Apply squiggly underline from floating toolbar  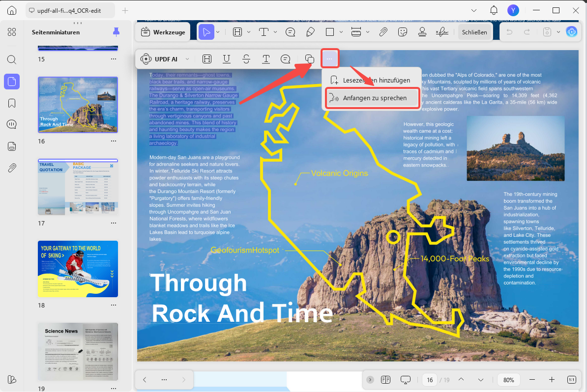click(266, 59)
